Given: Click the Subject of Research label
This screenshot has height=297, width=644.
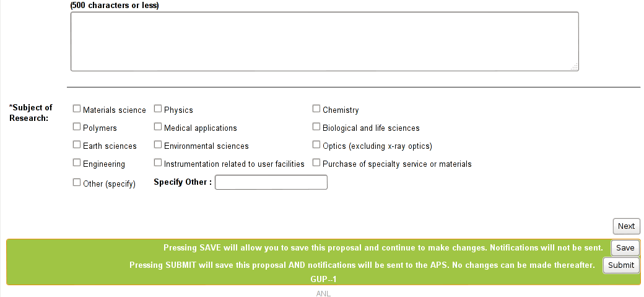Looking at the screenshot, I should tap(31, 113).
